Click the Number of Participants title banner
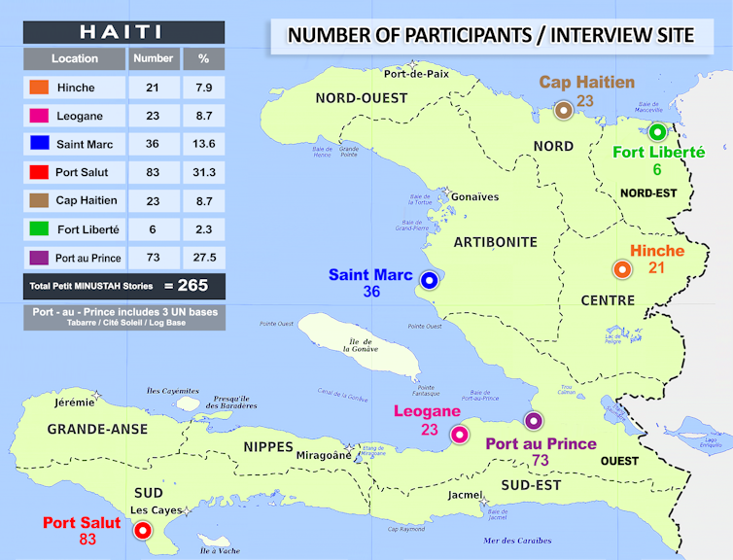This screenshot has width=733, height=560. tap(491, 36)
